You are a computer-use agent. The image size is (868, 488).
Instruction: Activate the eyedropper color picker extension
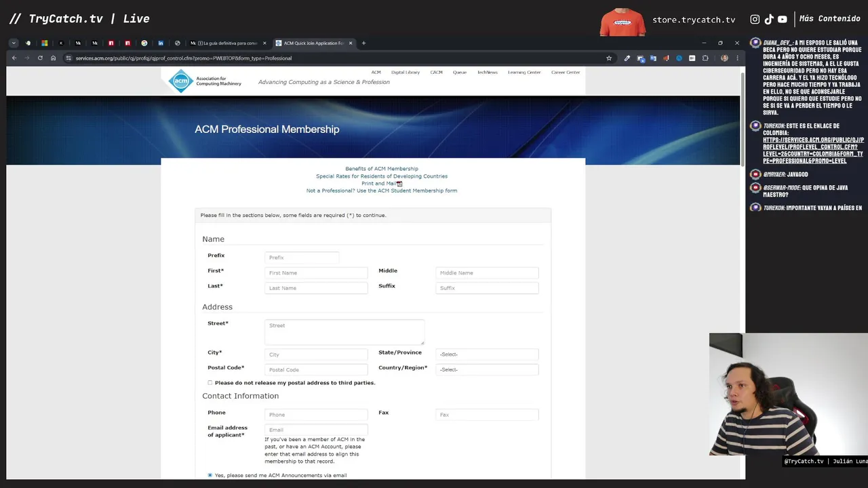tap(627, 58)
